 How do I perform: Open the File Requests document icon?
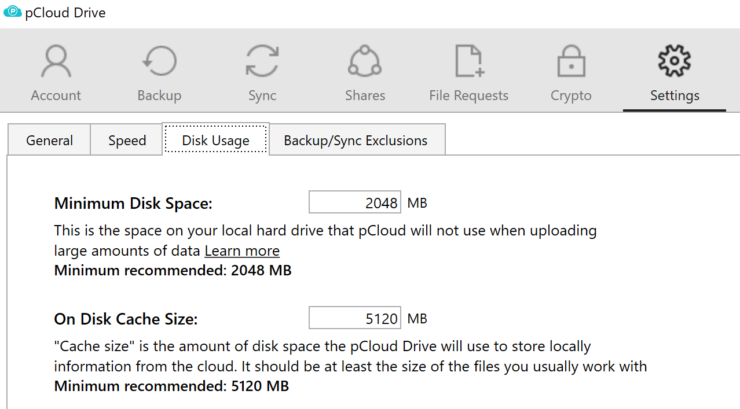click(x=469, y=61)
